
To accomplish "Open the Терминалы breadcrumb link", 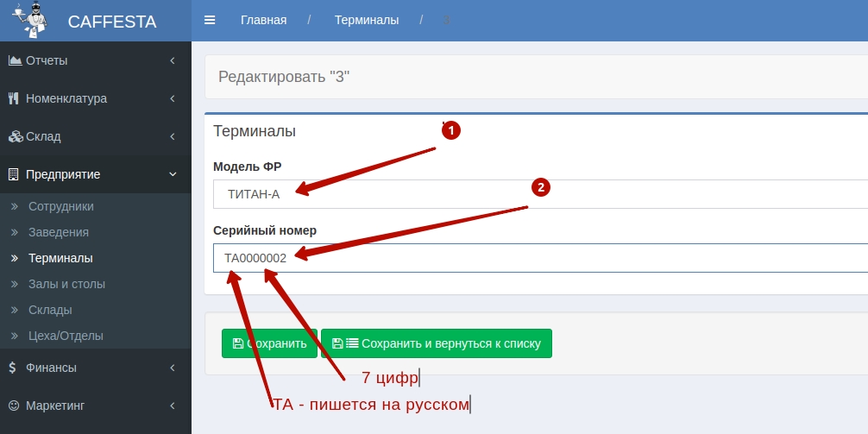I will point(367,21).
